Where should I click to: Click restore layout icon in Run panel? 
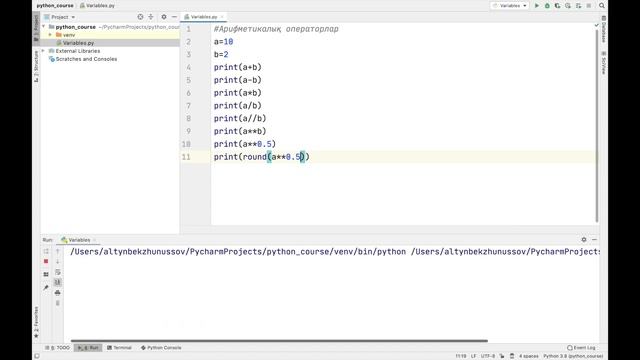point(46,274)
